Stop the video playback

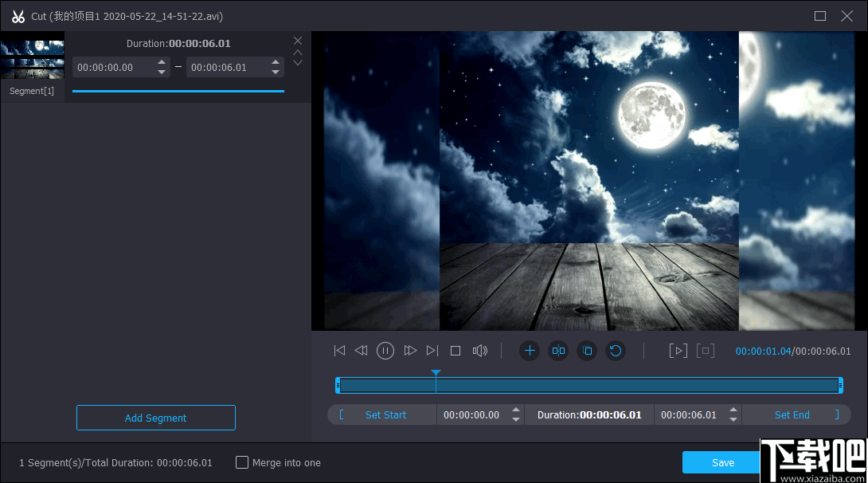pyautogui.click(x=456, y=351)
